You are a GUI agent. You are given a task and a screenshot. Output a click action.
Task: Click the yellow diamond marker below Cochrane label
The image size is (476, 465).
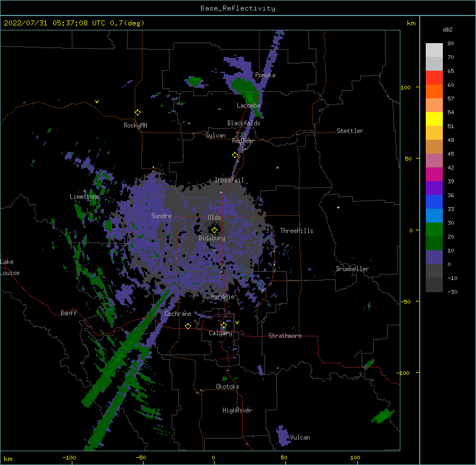188,326
